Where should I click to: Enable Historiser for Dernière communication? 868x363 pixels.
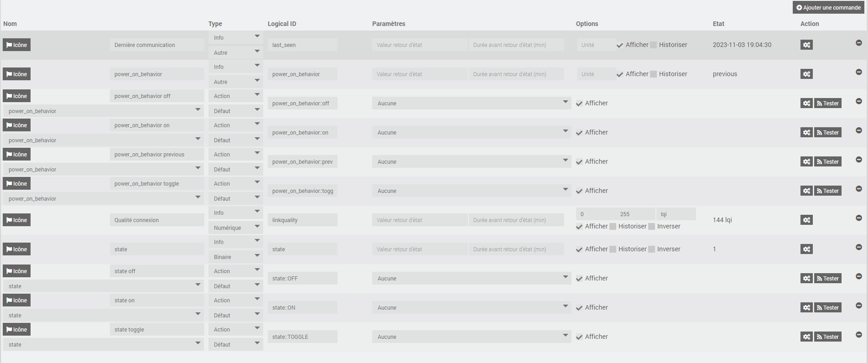point(654,45)
